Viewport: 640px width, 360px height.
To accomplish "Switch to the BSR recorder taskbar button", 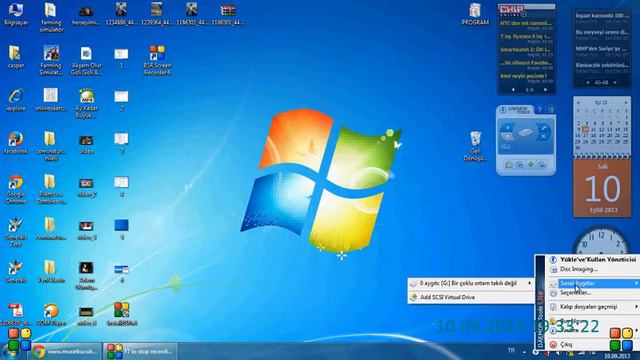I will pyautogui.click(x=140, y=351).
